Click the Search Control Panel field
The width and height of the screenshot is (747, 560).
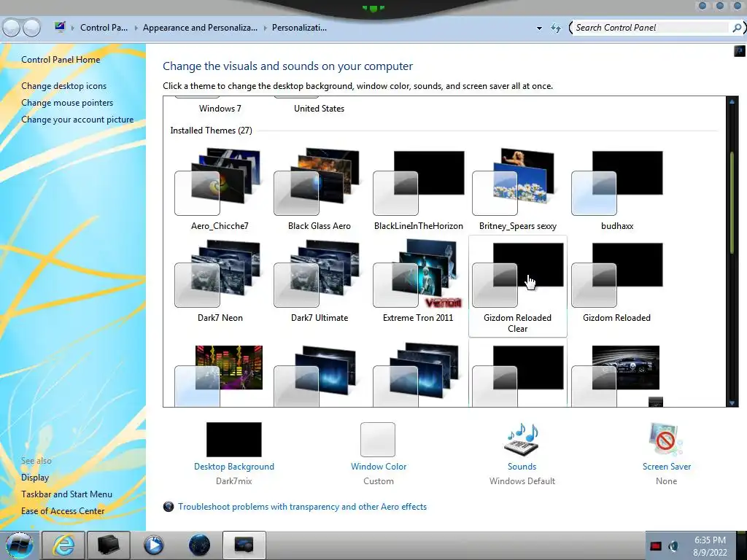click(x=651, y=28)
